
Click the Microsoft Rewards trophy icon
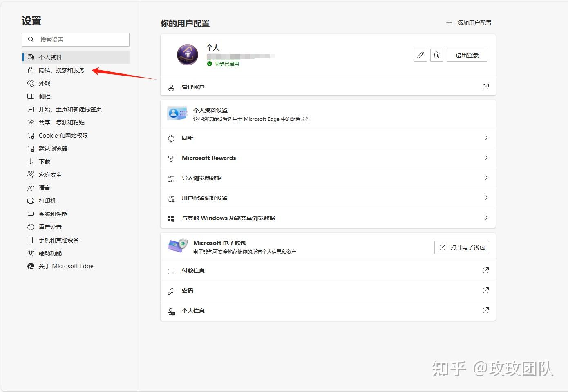(171, 158)
